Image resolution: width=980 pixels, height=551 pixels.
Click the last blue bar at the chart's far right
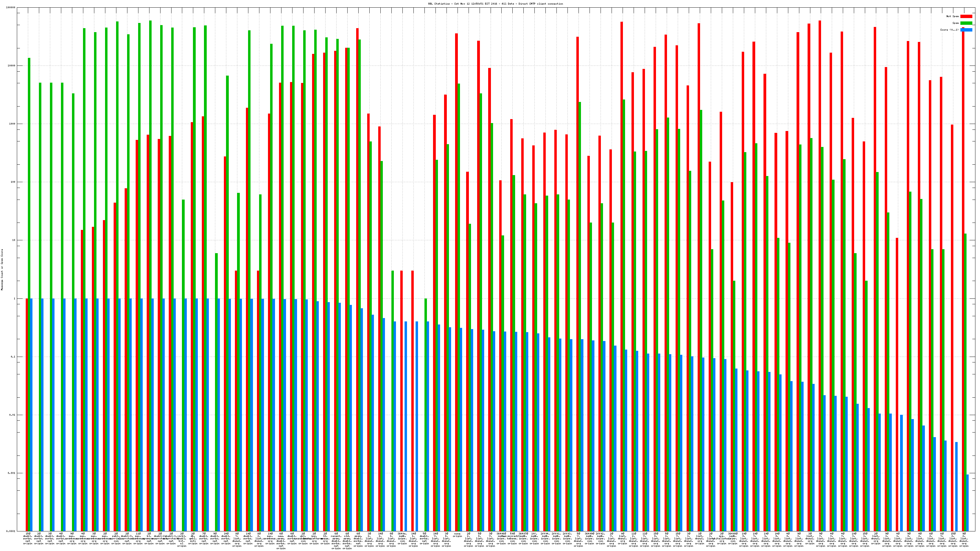click(967, 502)
